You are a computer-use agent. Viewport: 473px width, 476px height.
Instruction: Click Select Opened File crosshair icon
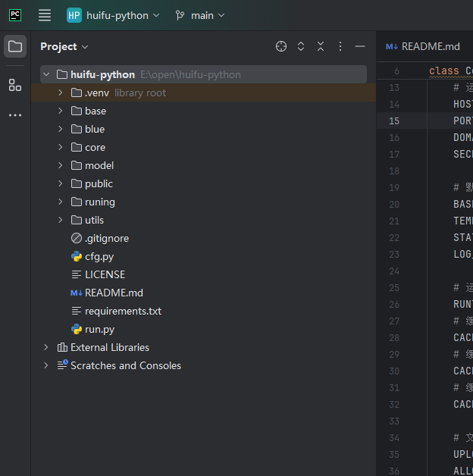(281, 46)
